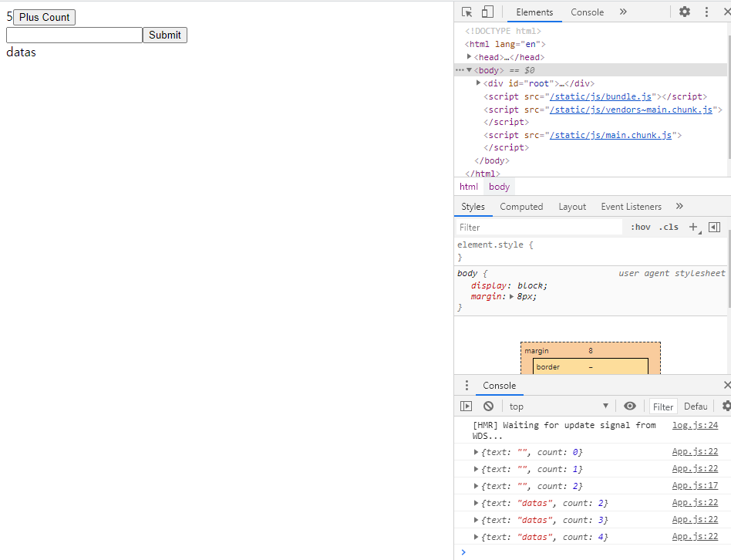
Task: Focus the text input next to Submit
Action: [74, 35]
